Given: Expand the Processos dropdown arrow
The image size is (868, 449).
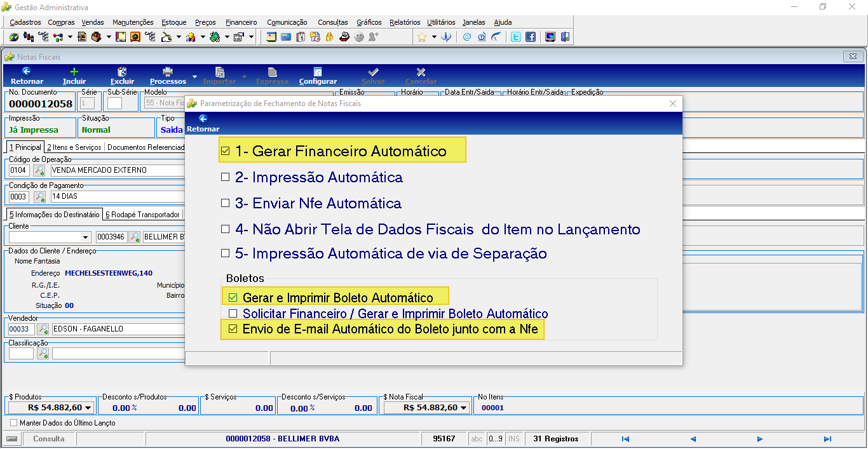Looking at the screenshot, I should point(194,76).
